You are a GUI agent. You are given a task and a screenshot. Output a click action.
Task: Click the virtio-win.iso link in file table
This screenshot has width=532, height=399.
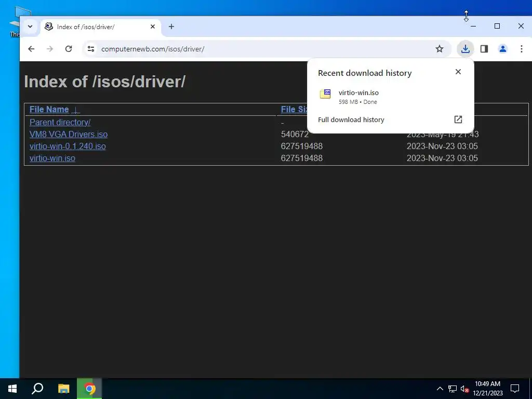[52, 158]
